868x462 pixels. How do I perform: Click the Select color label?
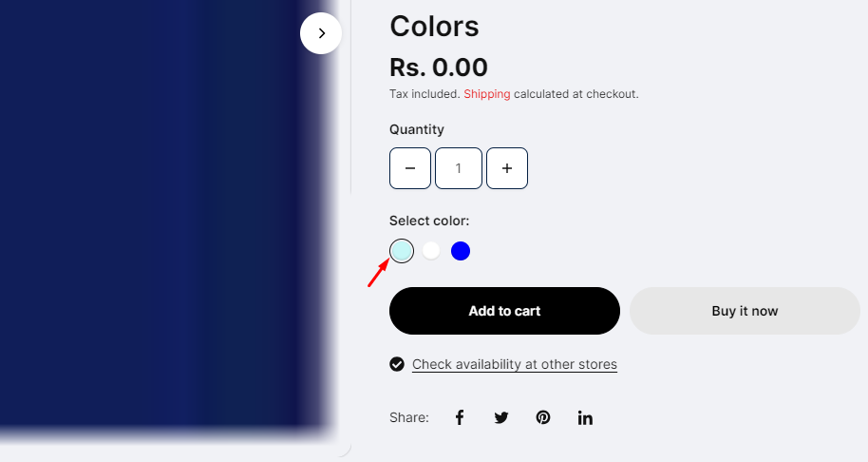429,221
